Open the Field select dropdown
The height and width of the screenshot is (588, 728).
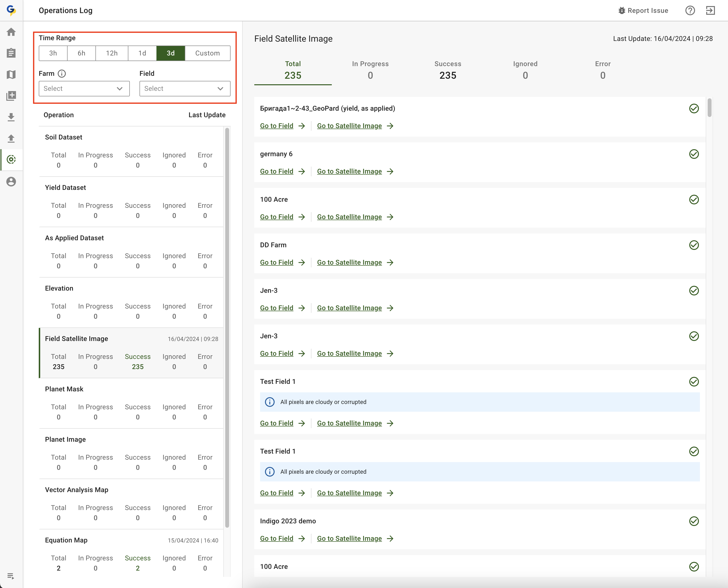pos(185,88)
